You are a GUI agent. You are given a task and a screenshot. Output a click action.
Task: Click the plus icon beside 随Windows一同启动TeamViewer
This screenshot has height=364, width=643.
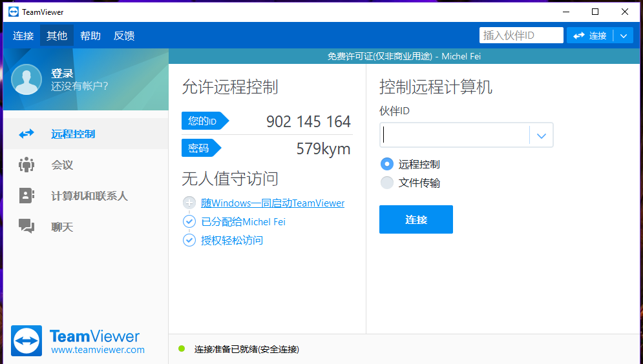coord(189,203)
